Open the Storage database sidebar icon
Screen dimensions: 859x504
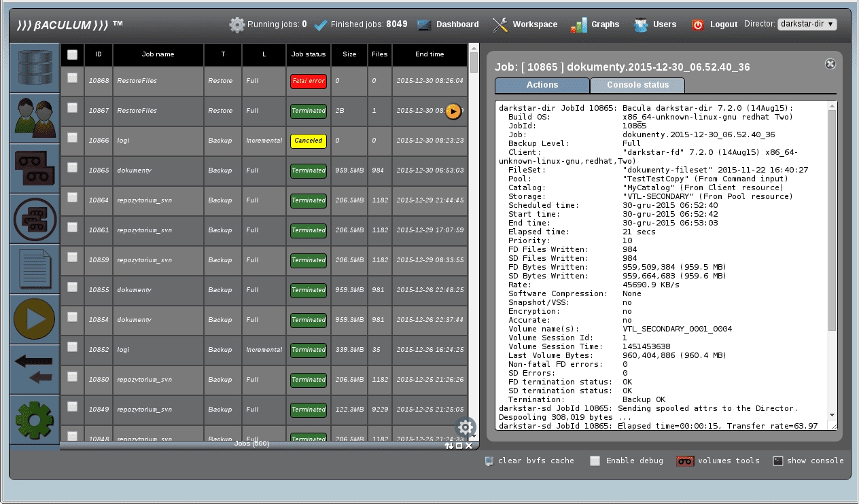[35, 69]
